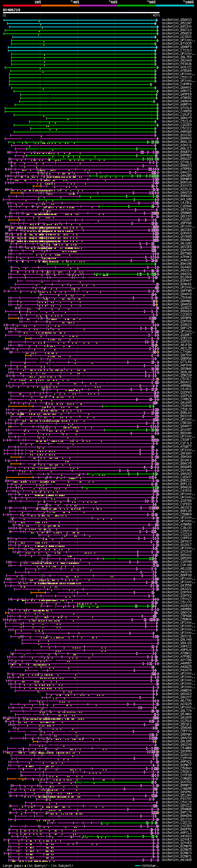
Task: Select hit label UniRef100_B8AIH6
Action: click(177, 264)
